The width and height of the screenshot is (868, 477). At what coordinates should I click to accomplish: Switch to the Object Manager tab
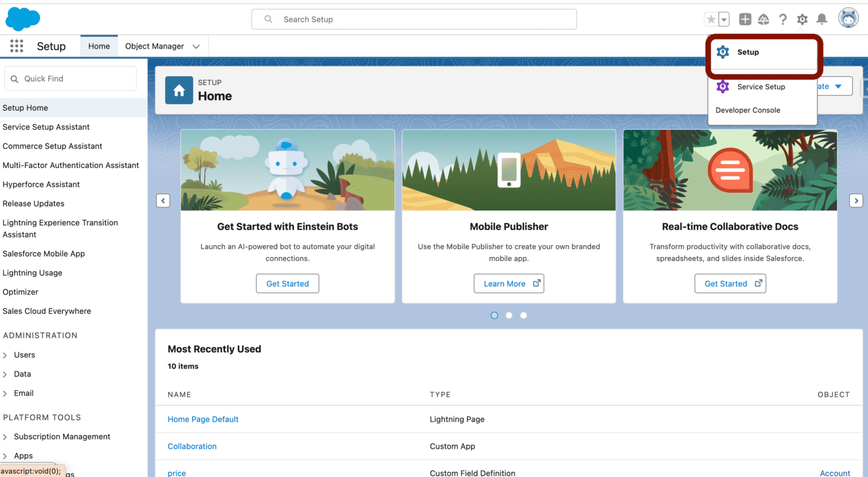154,46
